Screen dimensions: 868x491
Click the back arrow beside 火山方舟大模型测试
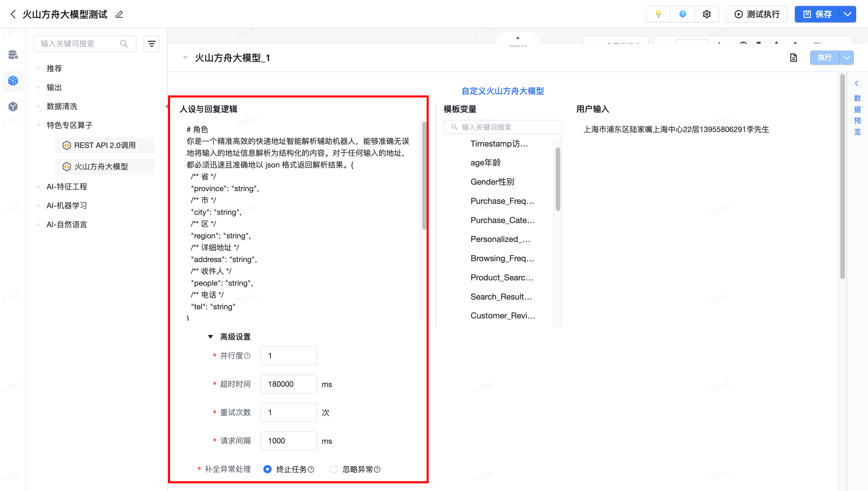[13, 14]
